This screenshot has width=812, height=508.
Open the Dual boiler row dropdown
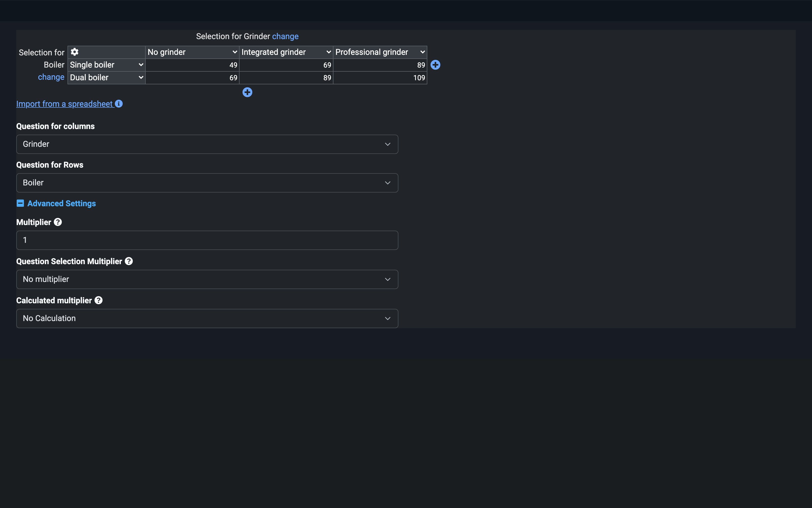point(106,78)
